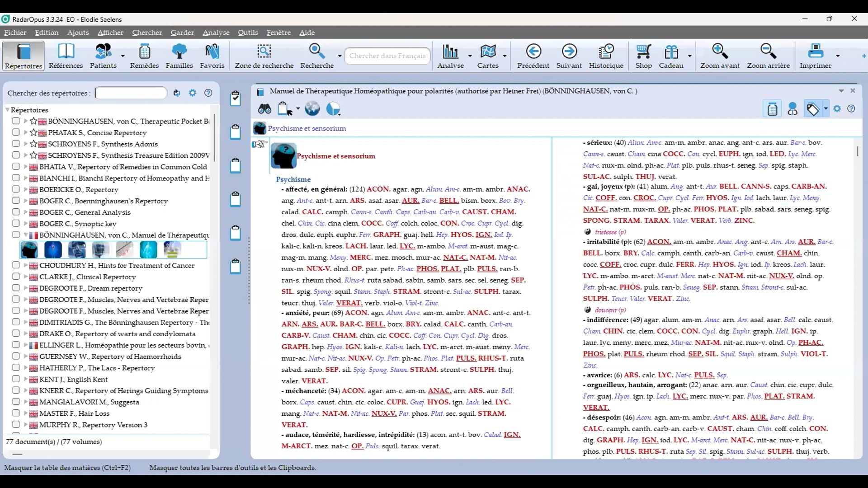This screenshot has height=488, width=868.
Task: Check the SCHROYENS F., Synthesis Adonis box
Action: [16, 143]
